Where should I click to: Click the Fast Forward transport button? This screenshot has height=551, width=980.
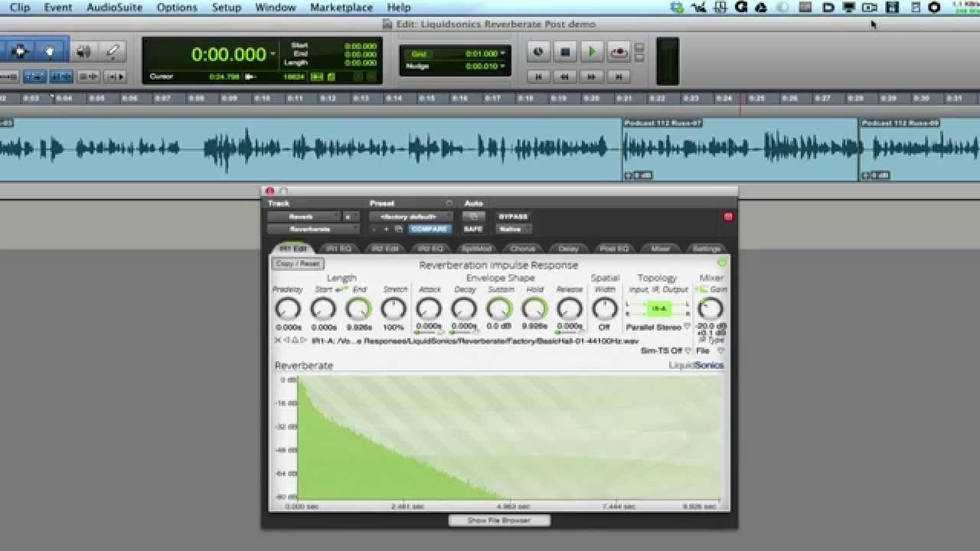(591, 77)
